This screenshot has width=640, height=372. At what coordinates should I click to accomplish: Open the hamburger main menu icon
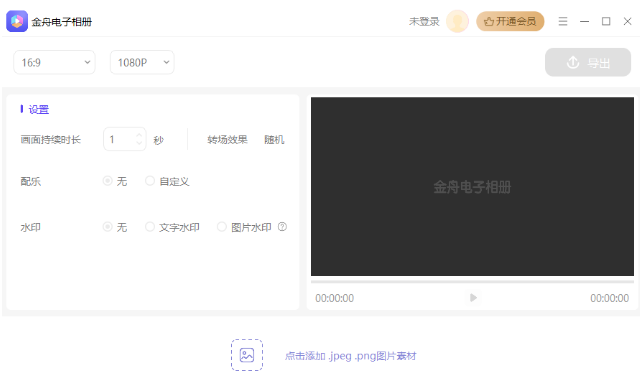click(x=563, y=21)
